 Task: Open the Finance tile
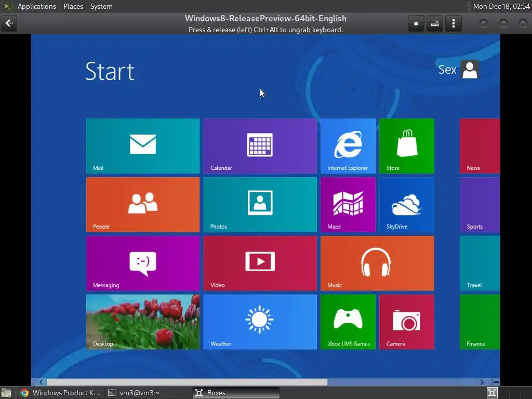[x=480, y=322]
